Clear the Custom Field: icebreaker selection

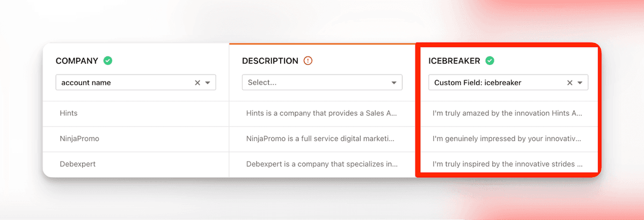tap(570, 83)
